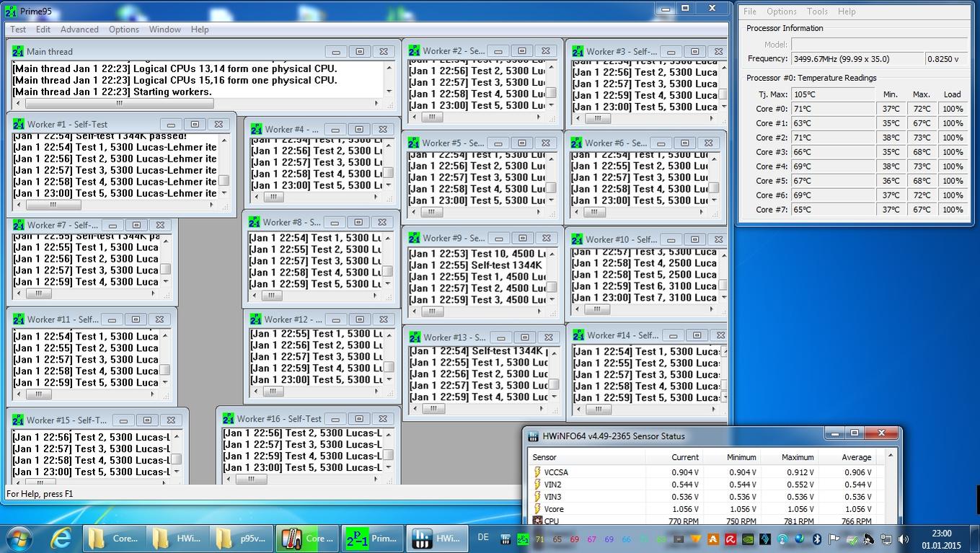Minimize the Worker #1 child window
980x553 pixels.
(171, 124)
